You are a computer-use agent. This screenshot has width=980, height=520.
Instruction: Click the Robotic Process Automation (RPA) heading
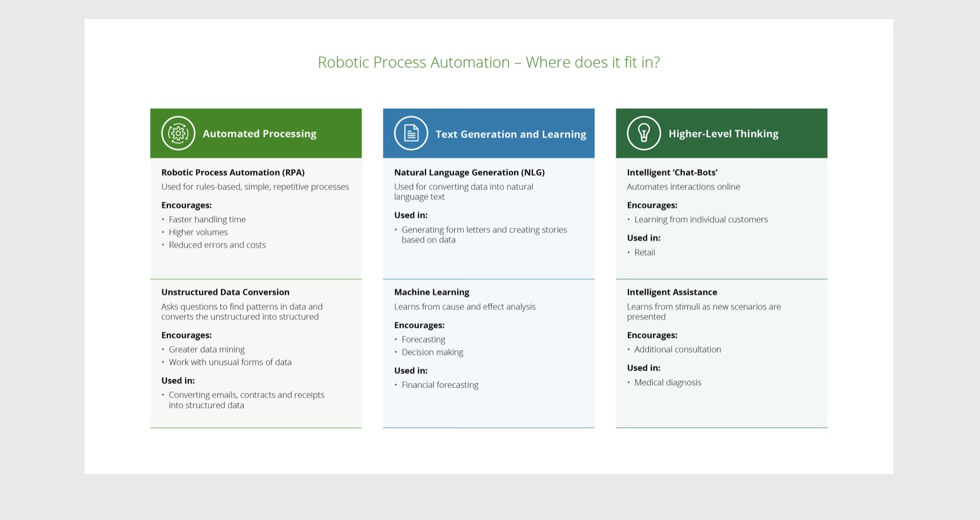(233, 172)
